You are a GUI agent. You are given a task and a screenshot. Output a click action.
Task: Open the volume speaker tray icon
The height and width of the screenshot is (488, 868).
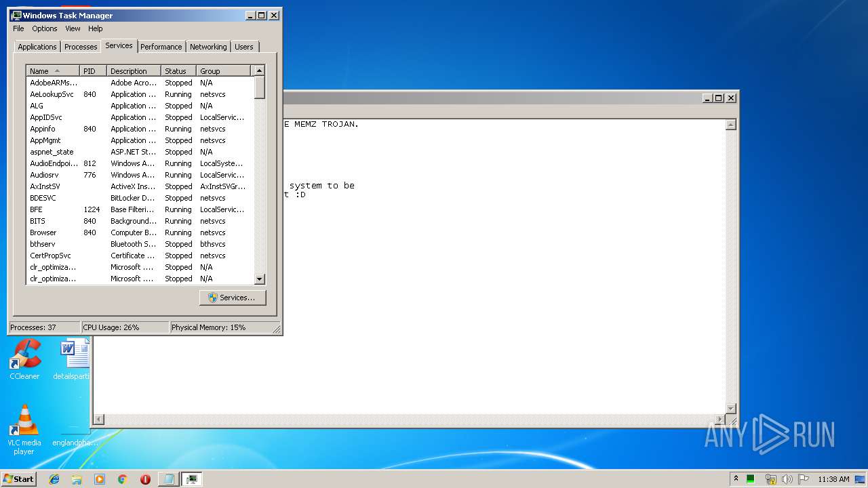click(787, 479)
